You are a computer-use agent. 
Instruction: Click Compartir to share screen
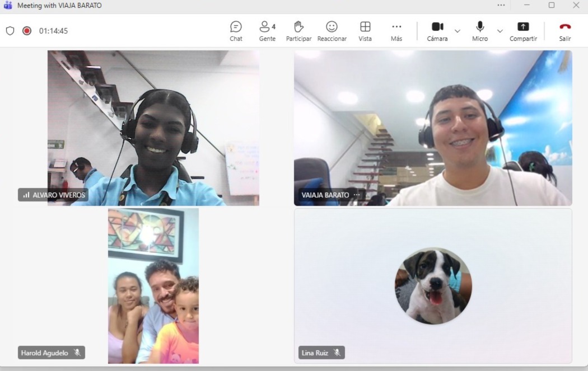pos(523,31)
